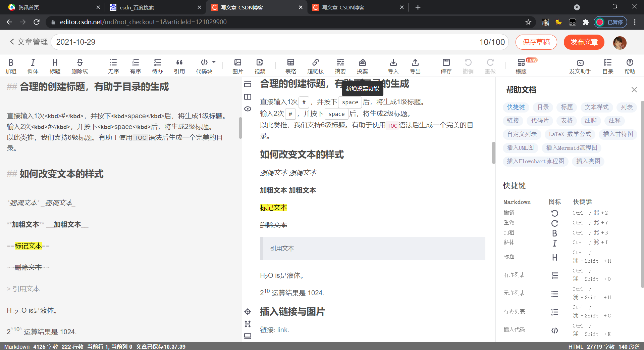Image resolution: width=644 pixels, height=350 pixels.
Task: Insert a heading using 标题 tool
Action: pos(55,66)
